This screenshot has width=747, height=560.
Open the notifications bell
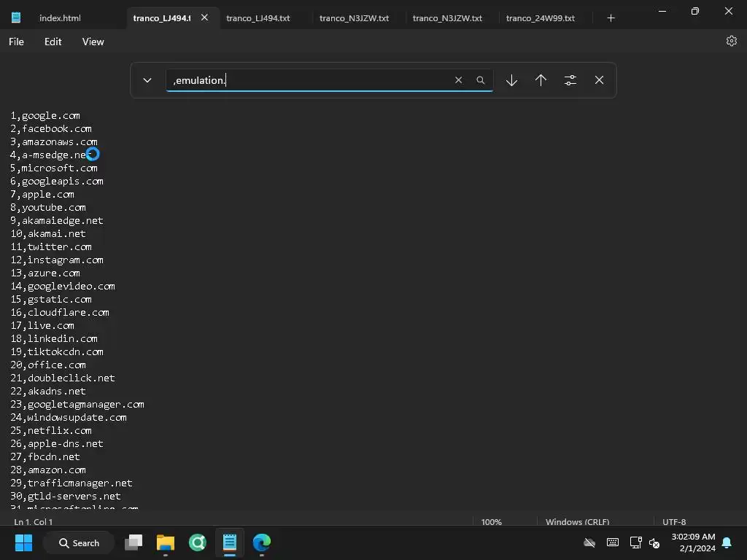(727, 542)
